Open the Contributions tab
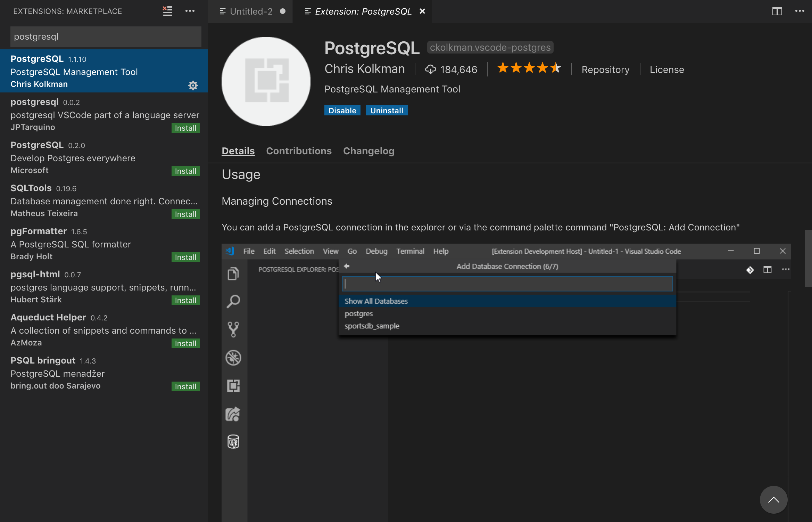 (299, 151)
